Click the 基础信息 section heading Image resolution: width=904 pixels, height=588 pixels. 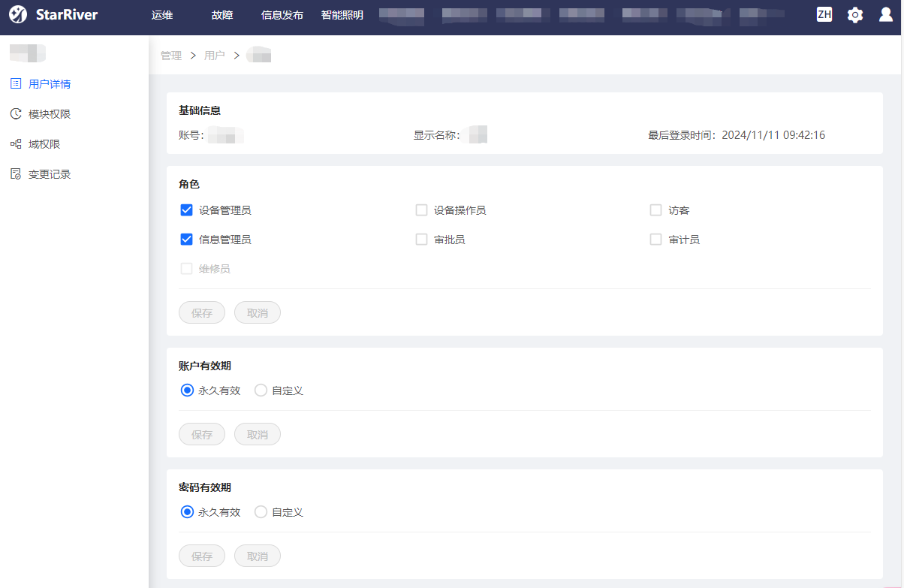pos(200,110)
